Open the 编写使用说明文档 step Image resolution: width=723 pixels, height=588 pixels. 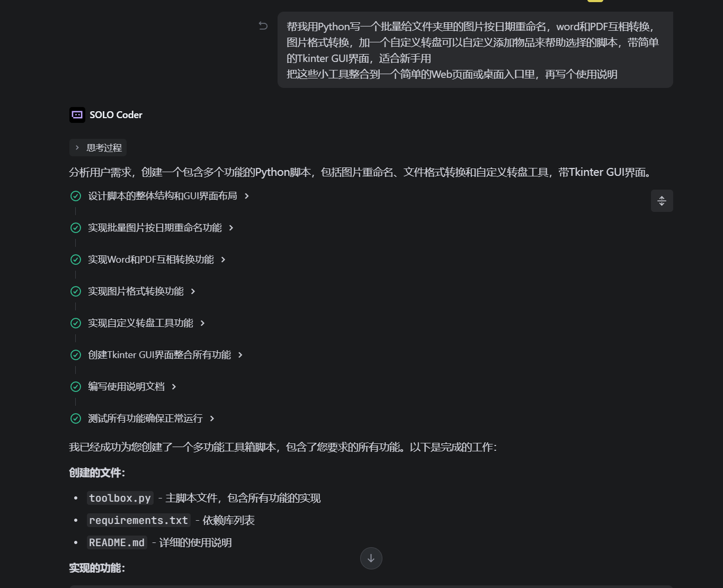tap(126, 387)
